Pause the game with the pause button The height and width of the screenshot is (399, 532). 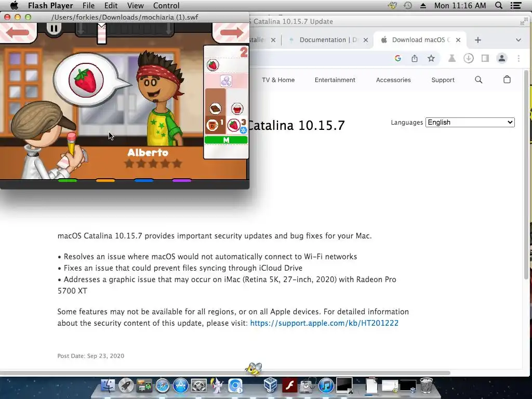(x=54, y=29)
